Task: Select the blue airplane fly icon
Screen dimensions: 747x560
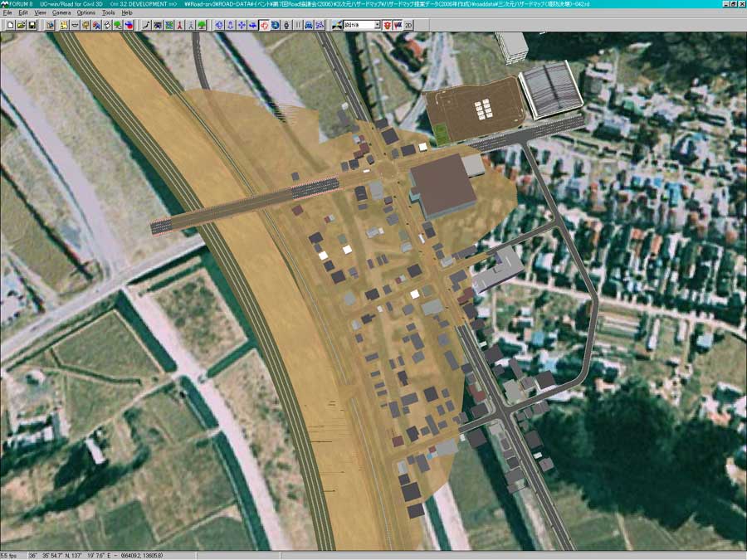Action: coord(252,25)
